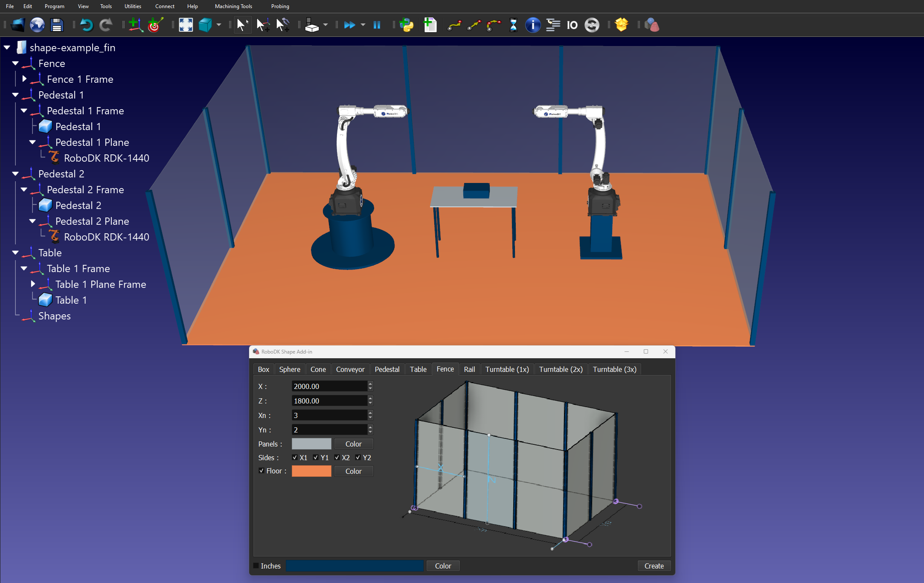Click the Create button

pyautogui.click(x=654, y=566)
